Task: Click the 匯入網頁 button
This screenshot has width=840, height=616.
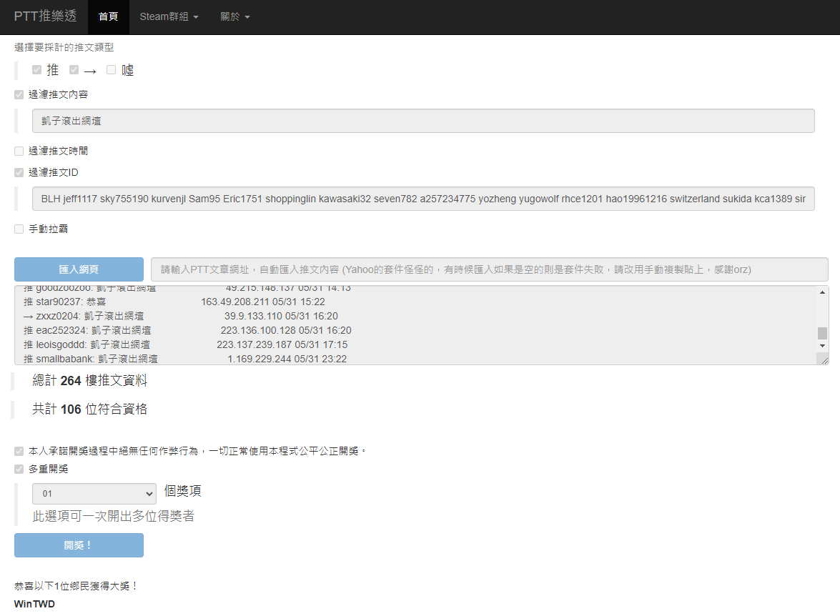Action: click(x=79, y=269)
